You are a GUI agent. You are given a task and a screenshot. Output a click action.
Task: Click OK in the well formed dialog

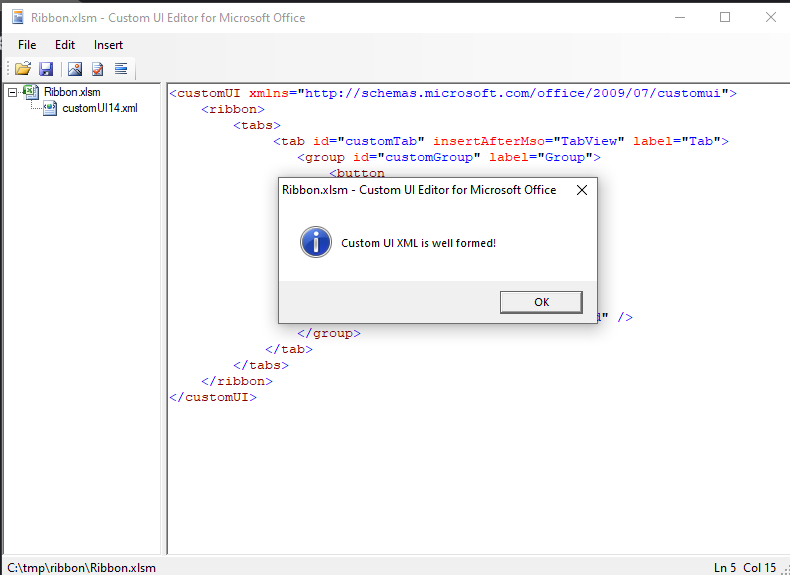(x=541, y=302)
